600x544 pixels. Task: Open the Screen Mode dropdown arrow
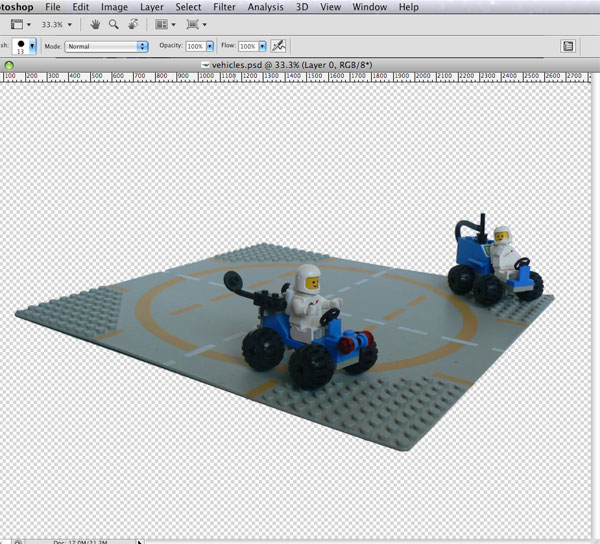pos(204,25)
